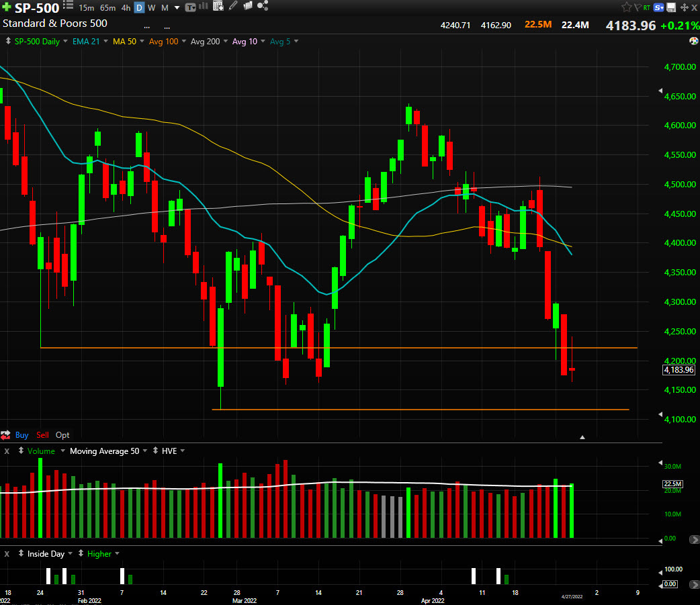
Task: Click the bar chart style icon
Action: 203,6
